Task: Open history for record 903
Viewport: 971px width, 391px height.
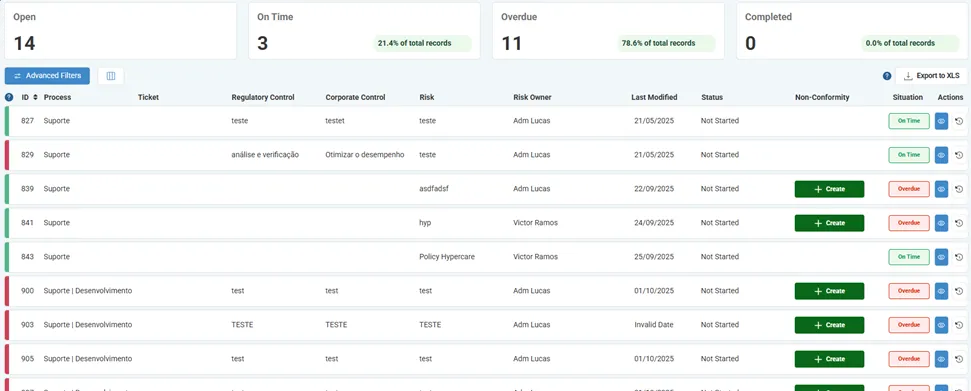Action: point(959,325)
